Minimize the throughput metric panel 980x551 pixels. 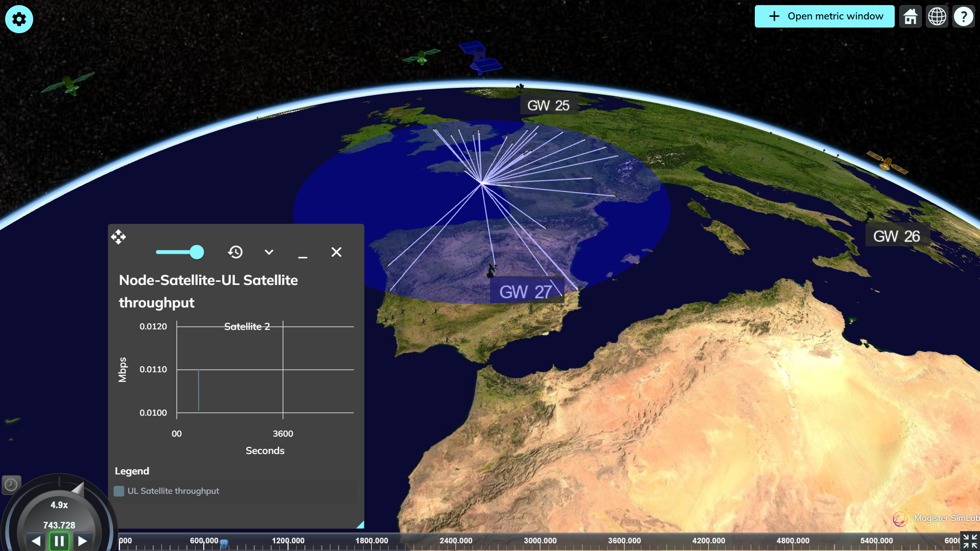click(x=303, y=252)
